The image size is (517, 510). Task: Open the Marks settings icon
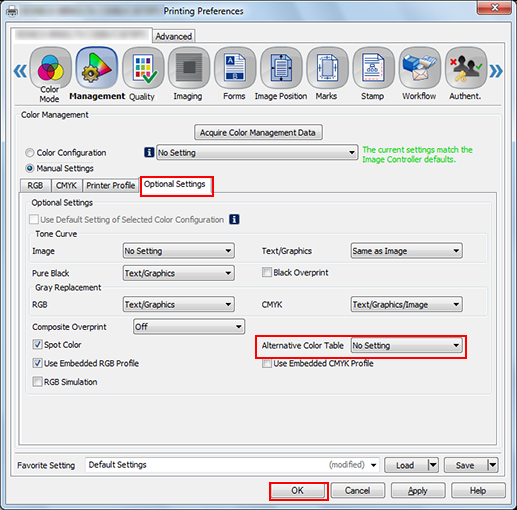[x=327, y=68]
